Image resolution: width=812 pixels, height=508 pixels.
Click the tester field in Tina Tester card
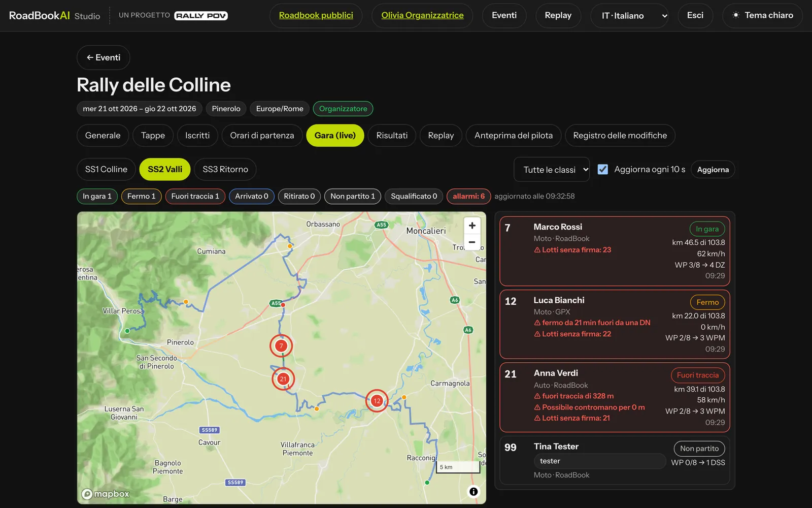coord(599,461)
